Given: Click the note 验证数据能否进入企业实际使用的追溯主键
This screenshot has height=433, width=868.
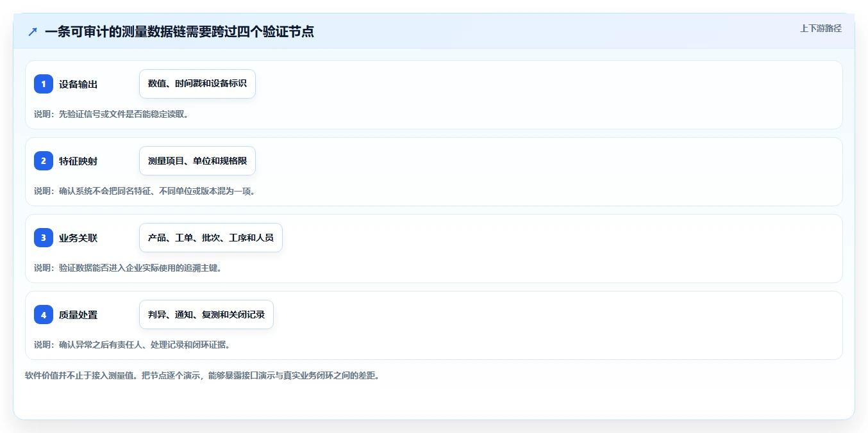Looking at the screenshot, I should point(140,268).
